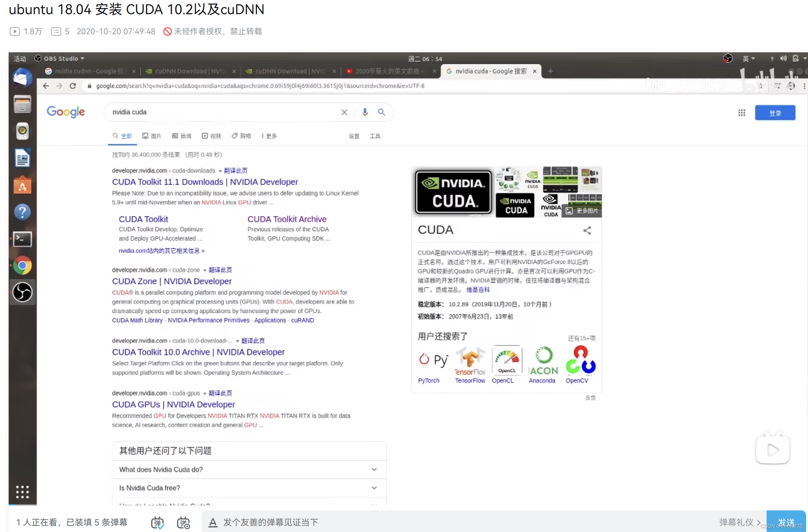Launch Rhythmbox speaker icon in dock
808x532 pixels.
(23, 131)
